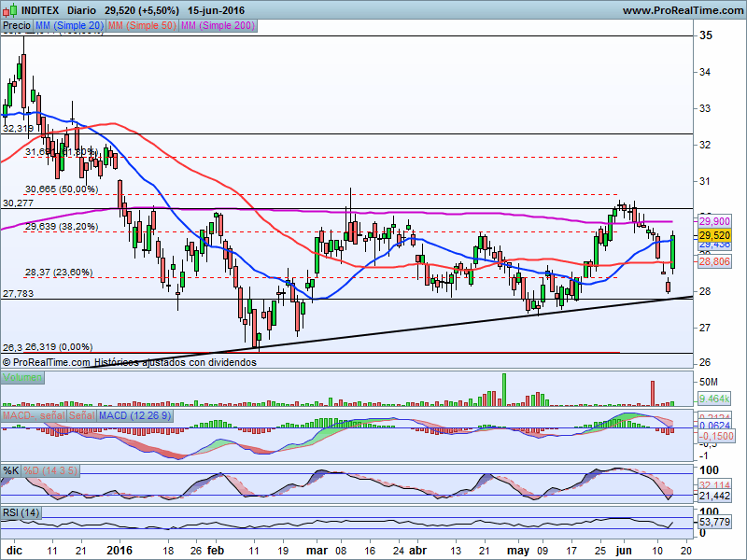Screen dimensions: 747x560
Task: Click the 50M volume axis label
Action: click(x=709, y=382)
